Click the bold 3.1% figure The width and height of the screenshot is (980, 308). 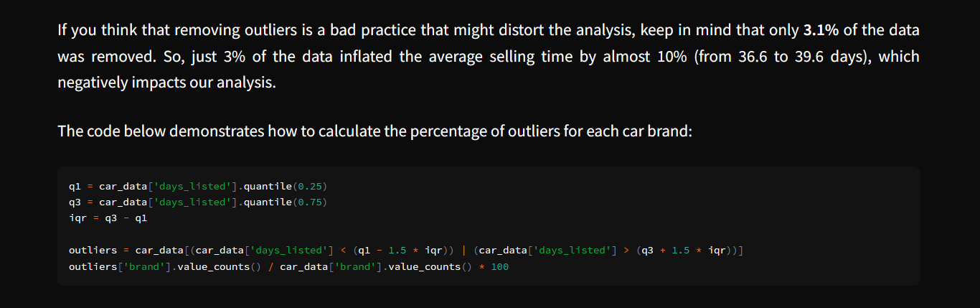[x=821, y=30]
